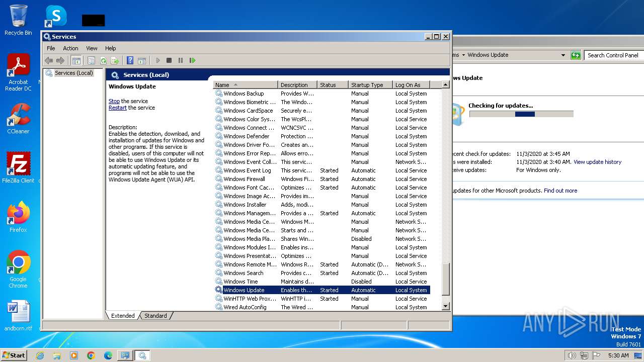Select the Wired AutoConfig service row
Viewport: 644px width, 362px height.
point(322,307)
